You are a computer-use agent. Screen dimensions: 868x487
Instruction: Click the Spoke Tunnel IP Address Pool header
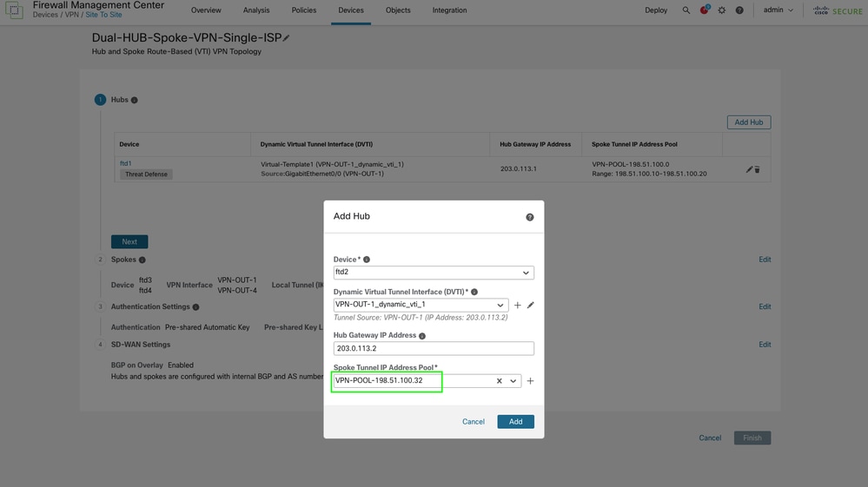[634, 144]
